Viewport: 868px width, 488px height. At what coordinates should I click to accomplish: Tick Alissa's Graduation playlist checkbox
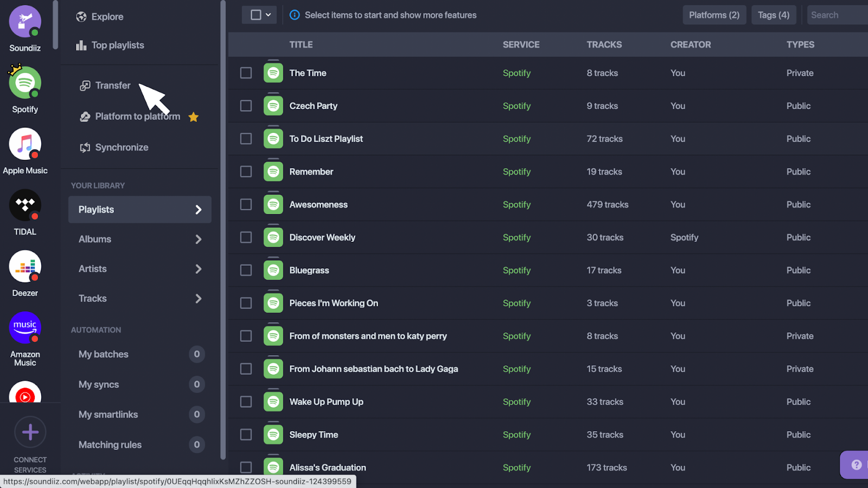click(246, 467)
